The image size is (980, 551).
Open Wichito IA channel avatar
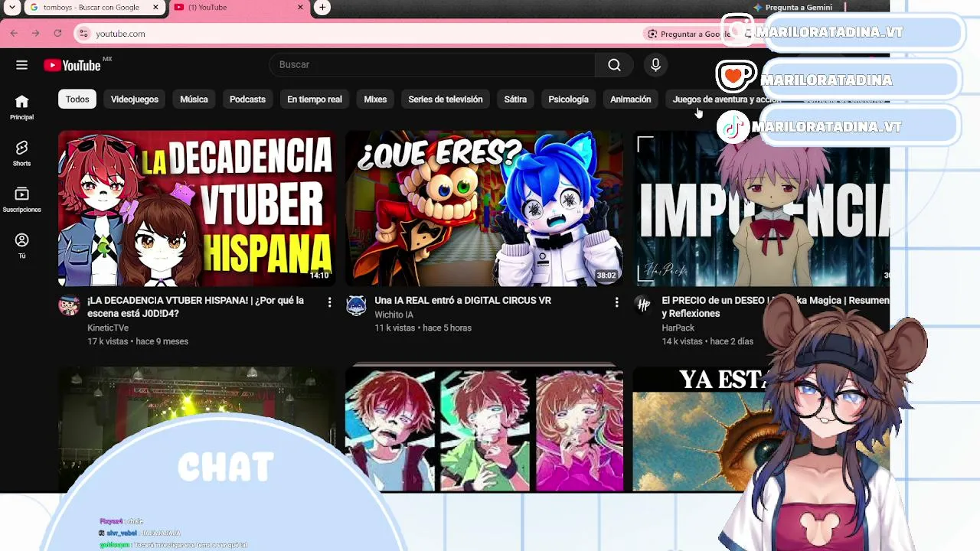point(356,306)
